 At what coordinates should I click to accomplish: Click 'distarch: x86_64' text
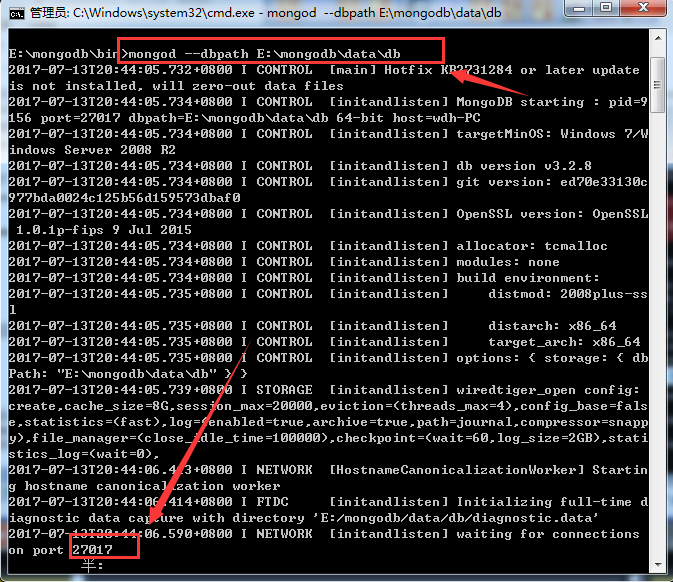(552, 326)
